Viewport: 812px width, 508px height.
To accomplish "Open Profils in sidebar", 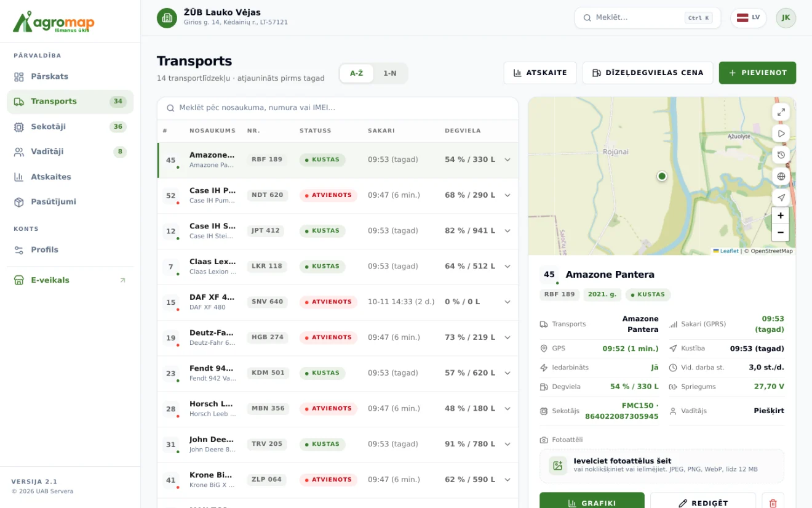I will pyautogui.click(x=70, y=249).
